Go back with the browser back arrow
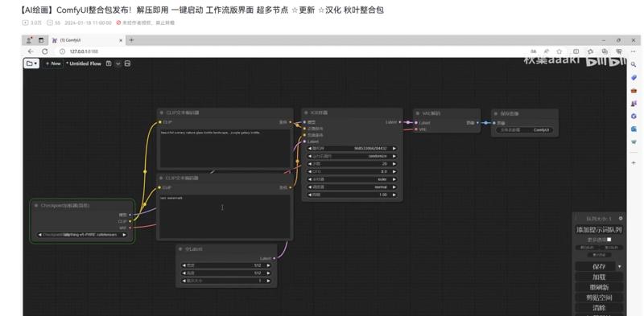This screenshot has height=316, width=644. 31,51
